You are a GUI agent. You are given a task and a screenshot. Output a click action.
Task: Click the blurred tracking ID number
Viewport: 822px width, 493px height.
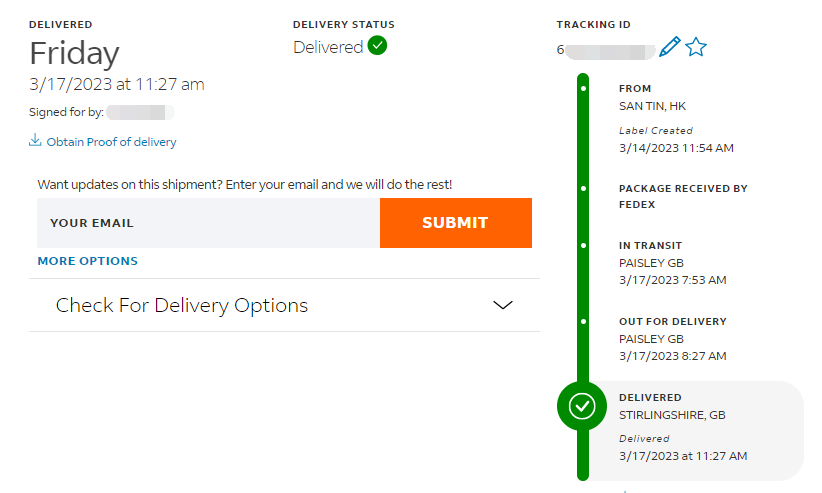[x=606, y=51]
